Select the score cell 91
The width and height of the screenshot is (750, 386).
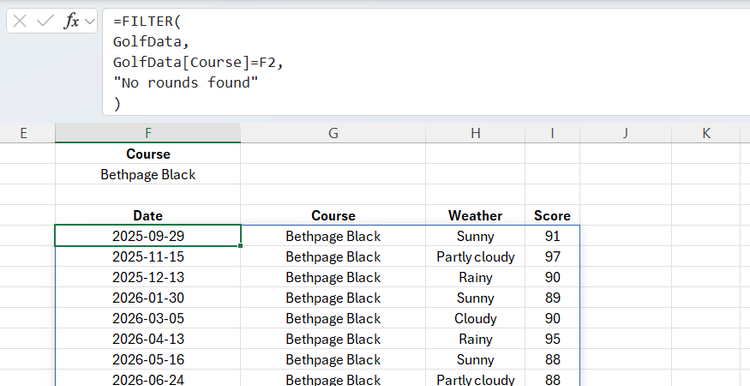coord(552,236)
